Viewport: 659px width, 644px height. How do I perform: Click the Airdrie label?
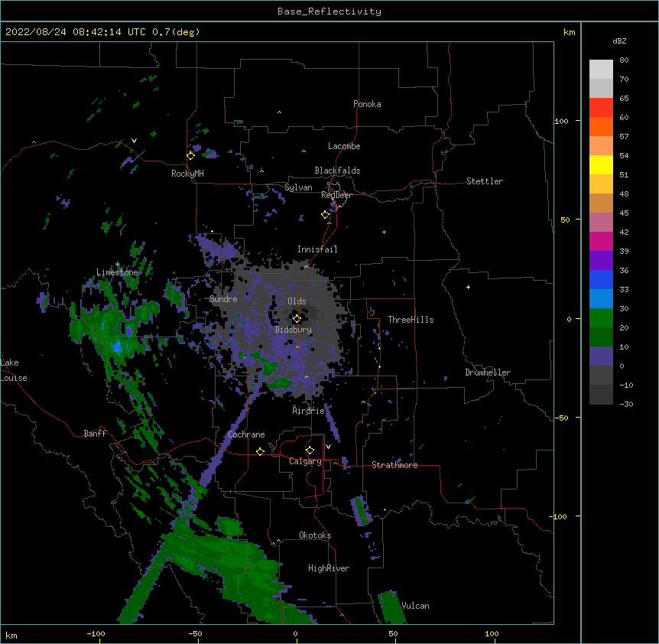pos(309,411)
